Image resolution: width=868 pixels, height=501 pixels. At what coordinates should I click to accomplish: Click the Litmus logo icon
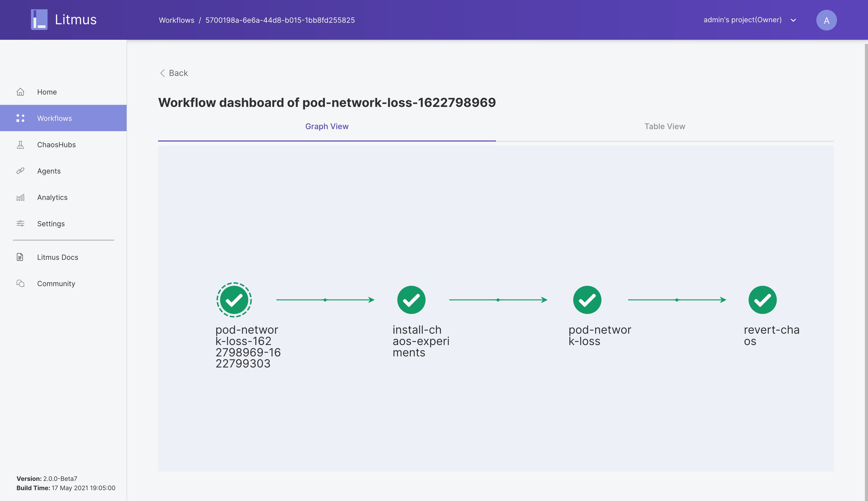[39, 20]
